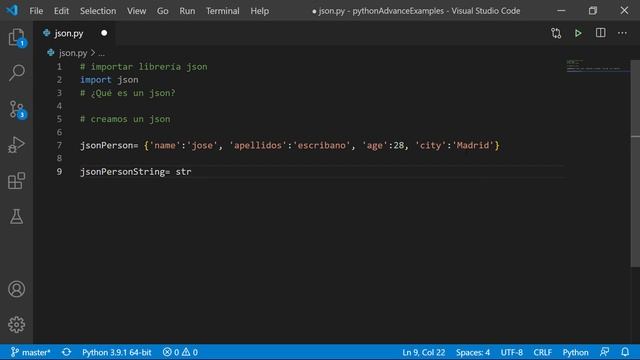This screenshot has height=360, width=640.
Task: Click the Ln 9, Col 22 cursor position indicator
Action: pos(424,352)
